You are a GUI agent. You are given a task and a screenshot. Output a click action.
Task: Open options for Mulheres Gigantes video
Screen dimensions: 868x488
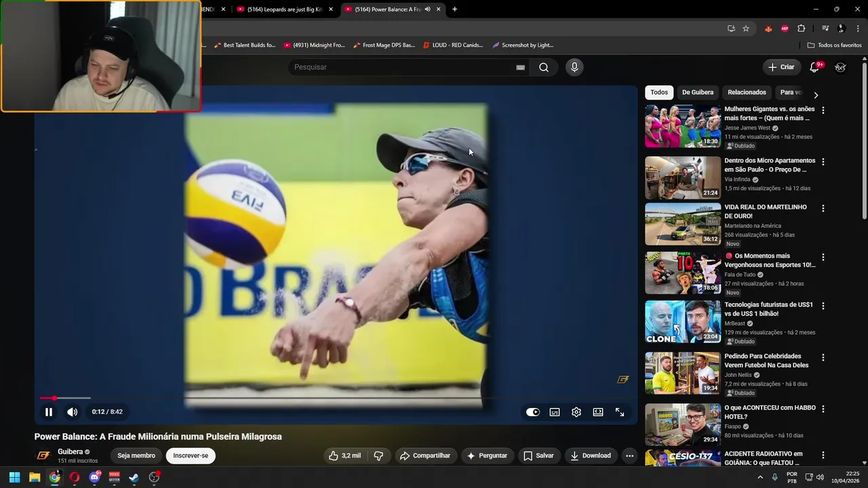click(823, 110)
